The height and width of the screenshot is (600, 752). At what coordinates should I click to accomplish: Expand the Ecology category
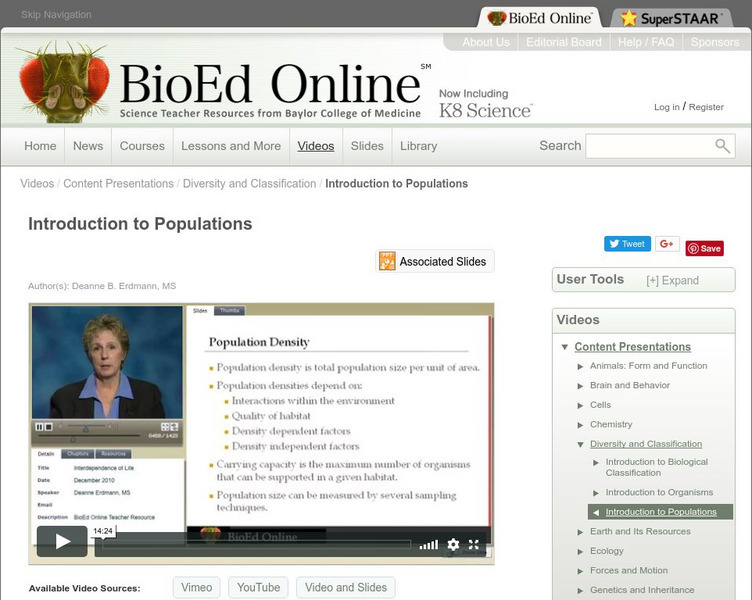coord(580,552)
